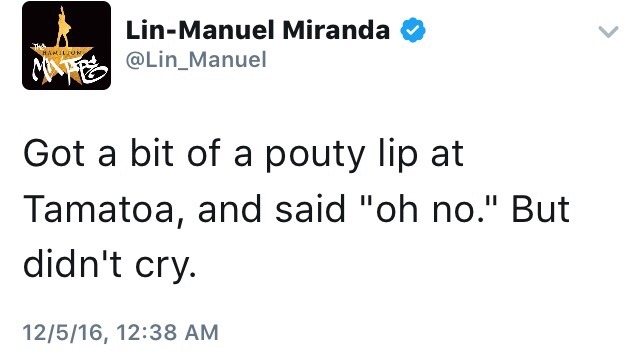Click the blue verified checkmark badge

(413, 30)
